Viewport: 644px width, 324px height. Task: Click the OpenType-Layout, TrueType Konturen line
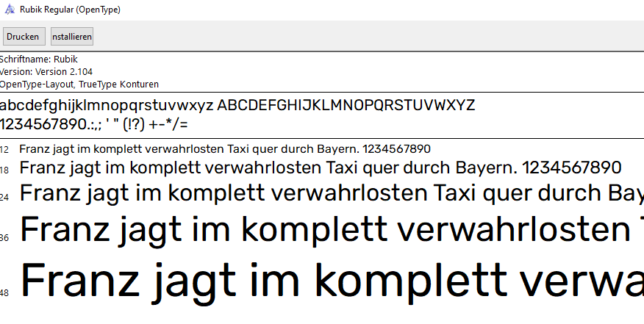point(79,84)
